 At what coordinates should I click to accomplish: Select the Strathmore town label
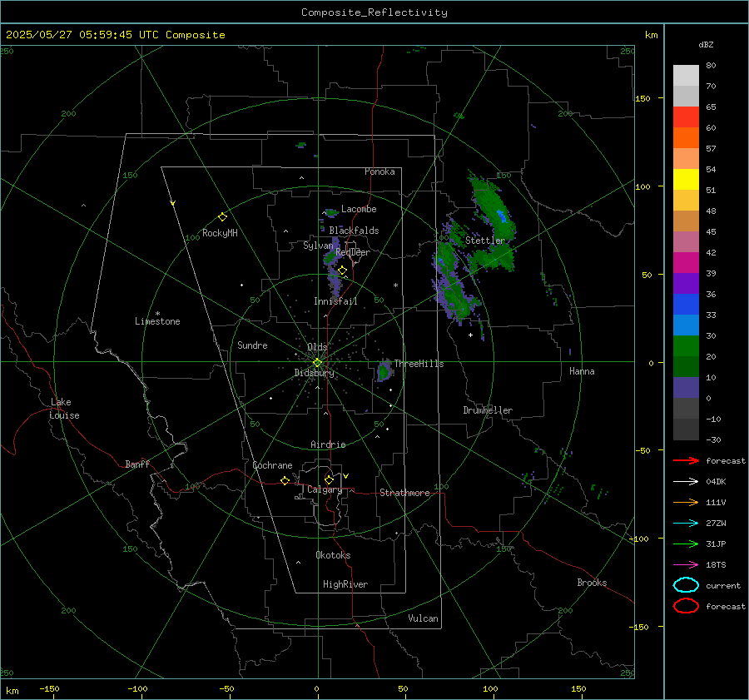point(404,493)
